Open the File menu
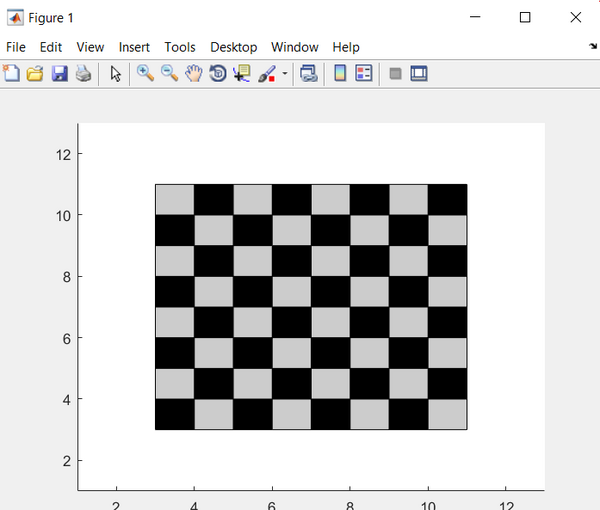 click(16, 47)
